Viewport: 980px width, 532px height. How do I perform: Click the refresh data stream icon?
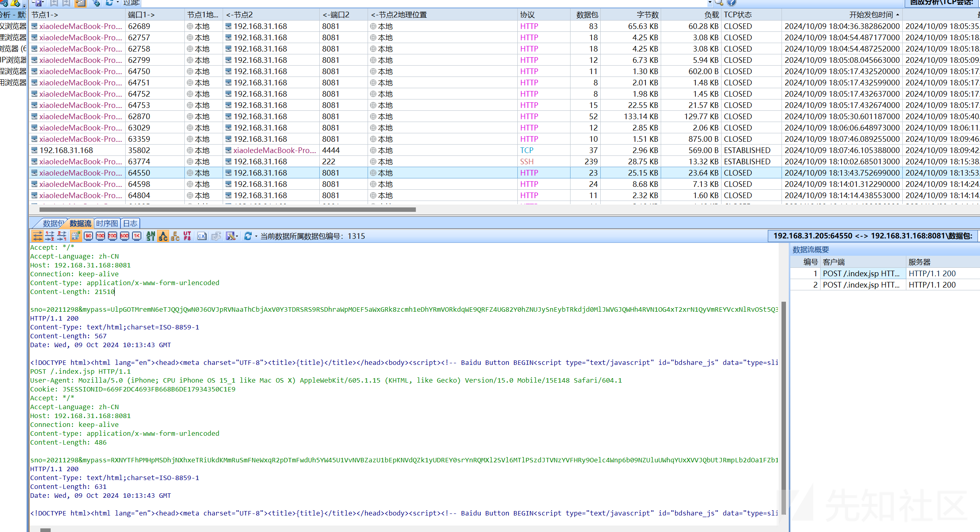[248, 236]
